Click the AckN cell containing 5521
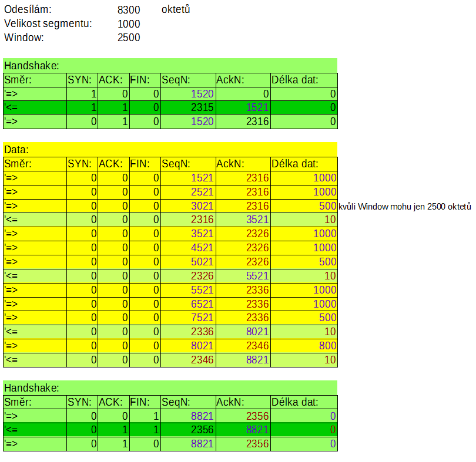This screenshot has width=476, height=462. 243,276
